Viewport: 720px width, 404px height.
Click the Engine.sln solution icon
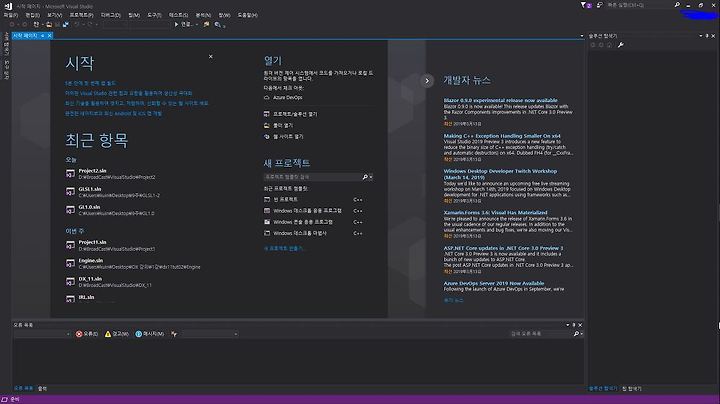point(70,264)
